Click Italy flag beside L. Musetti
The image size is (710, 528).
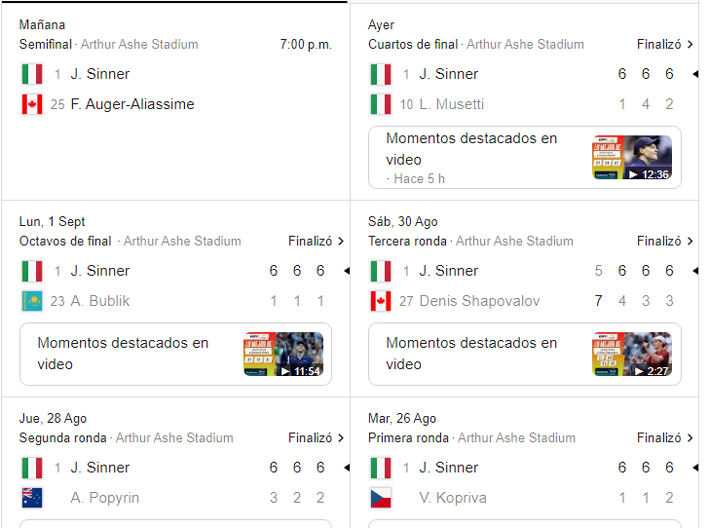tap(381, 104)
